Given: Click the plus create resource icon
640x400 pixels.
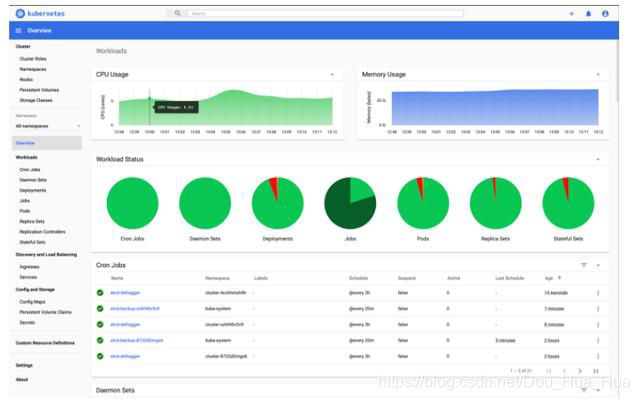Looking at the screenshot, I should pyautogui.click(x=571, y=13).
